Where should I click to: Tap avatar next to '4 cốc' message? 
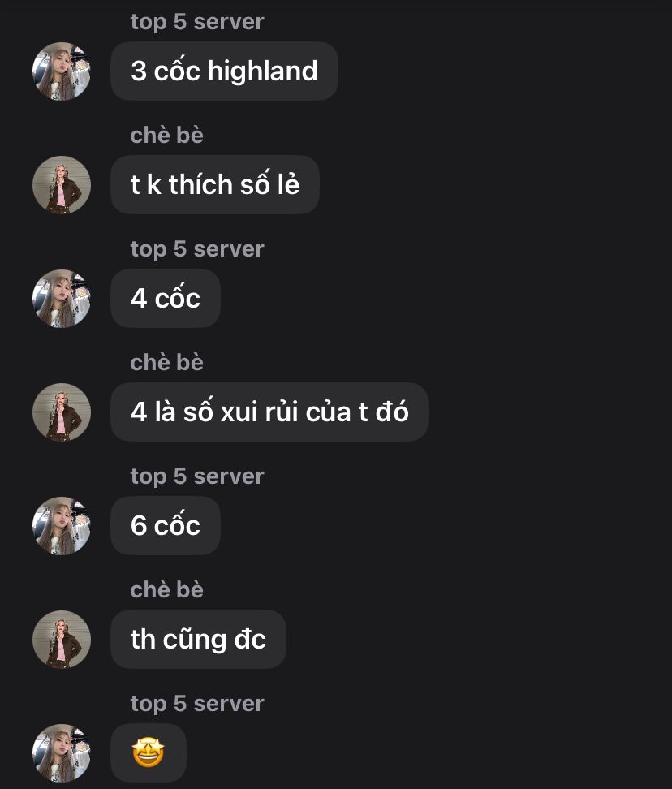point(62,299)
